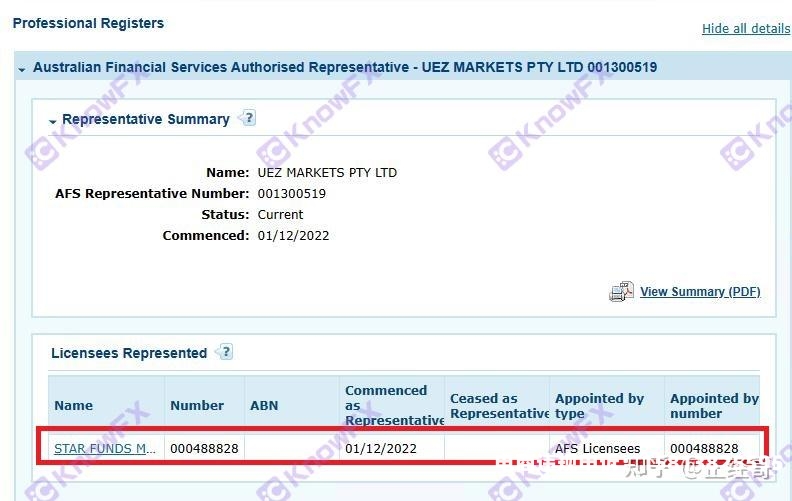Click the Number column header
Image resolution: width=792 pixels, height=501 pixels.
click(x=197, y=406)
